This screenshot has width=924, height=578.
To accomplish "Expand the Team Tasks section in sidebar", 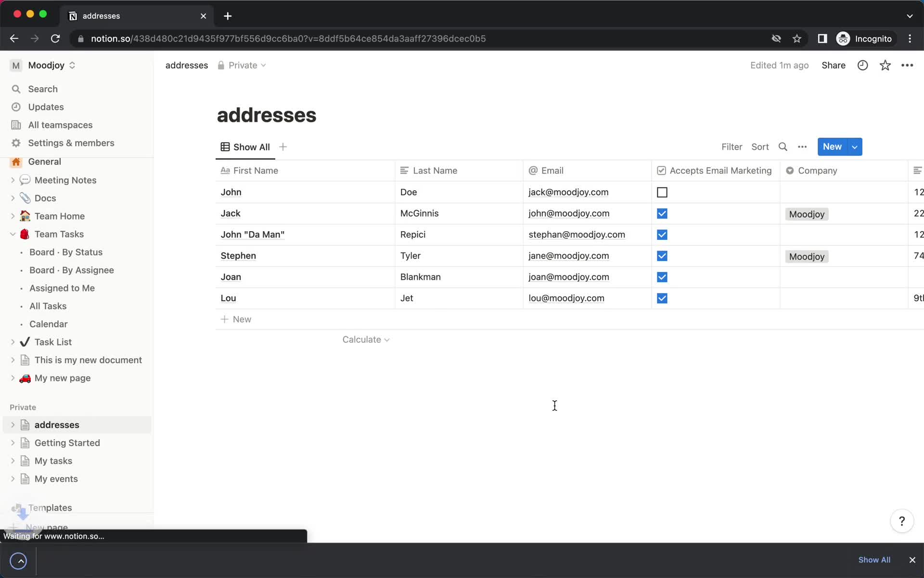I will (13, 234).
